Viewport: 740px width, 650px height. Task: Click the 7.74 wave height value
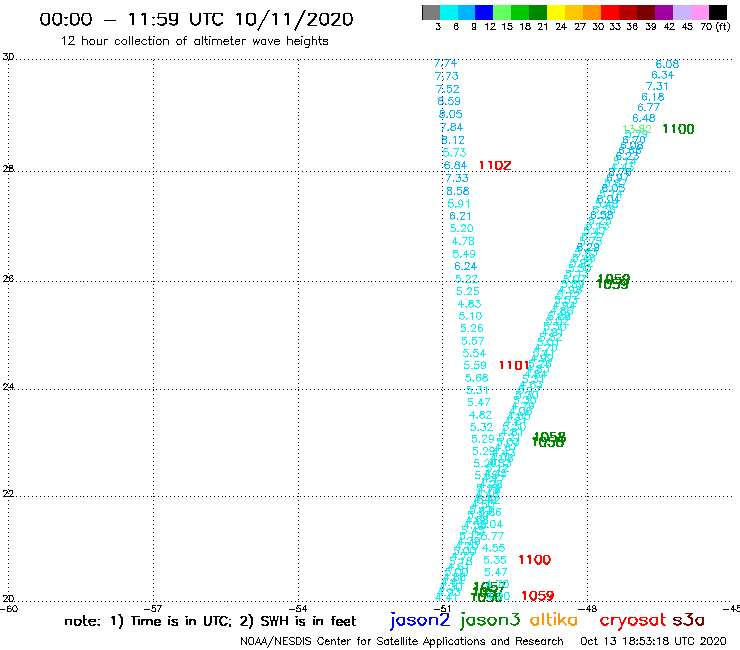445,63
